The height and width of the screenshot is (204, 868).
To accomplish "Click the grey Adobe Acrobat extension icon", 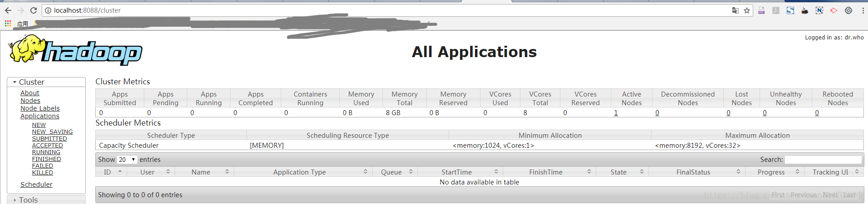I will coord(776,10).
